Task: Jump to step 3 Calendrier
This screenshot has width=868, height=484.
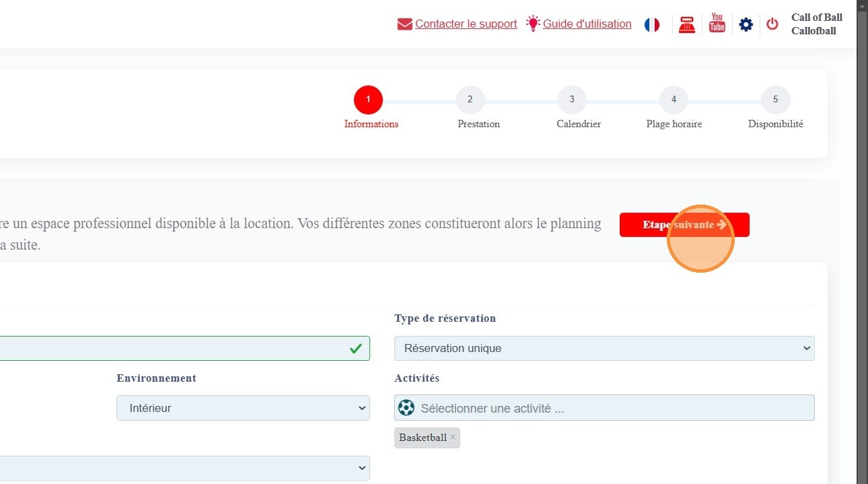Action: 571,100
